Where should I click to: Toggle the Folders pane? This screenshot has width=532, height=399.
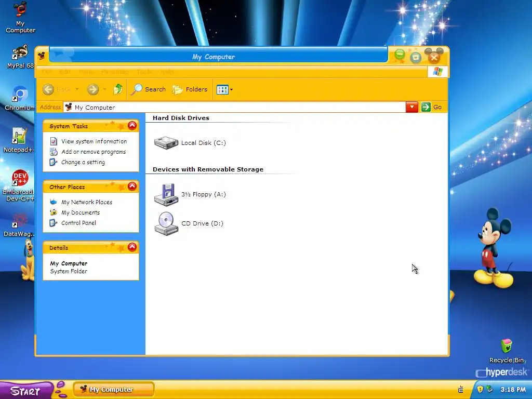tap(190, 89)
